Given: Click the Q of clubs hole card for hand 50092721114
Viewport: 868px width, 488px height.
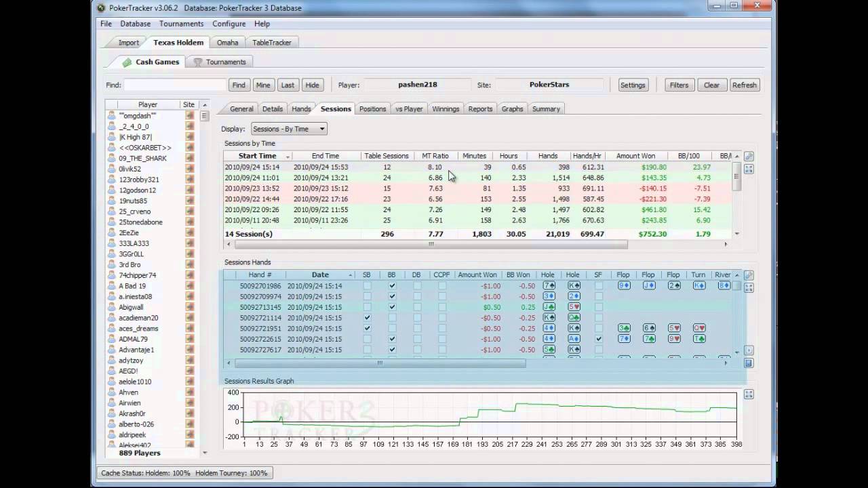Looking at the screenshot, I should pyautogui.click(x=574, y=318).
